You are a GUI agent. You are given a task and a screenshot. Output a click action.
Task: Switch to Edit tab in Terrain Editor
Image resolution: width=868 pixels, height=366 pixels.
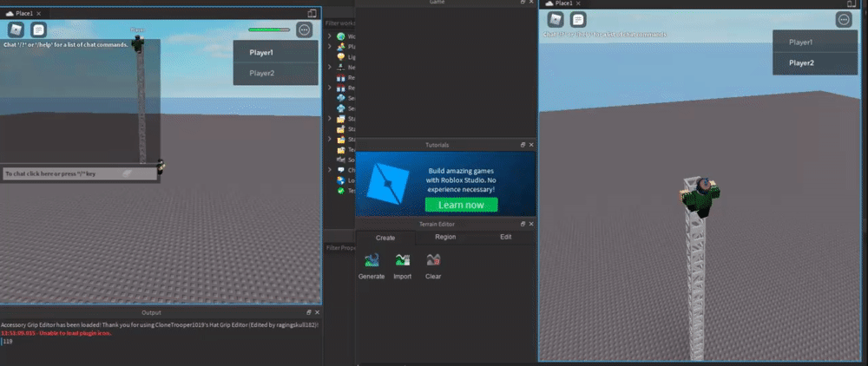[x=505, y=237]
